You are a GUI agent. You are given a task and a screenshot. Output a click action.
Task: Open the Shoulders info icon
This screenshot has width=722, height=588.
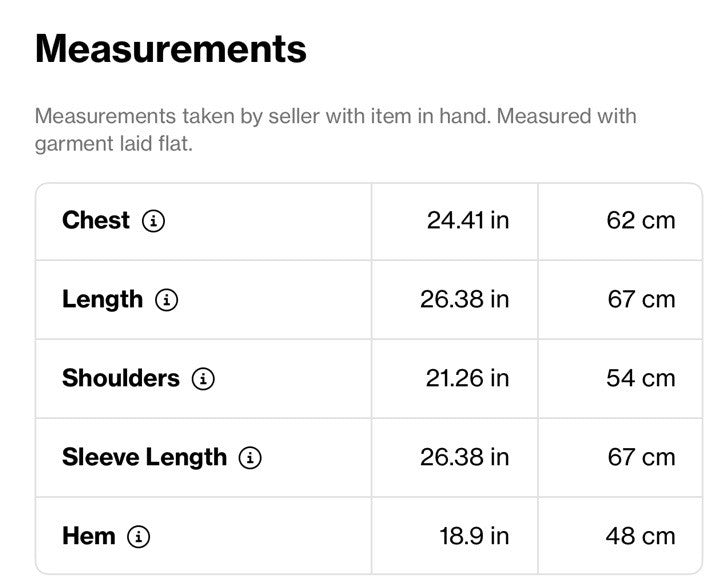pyautogui.click(x=203, y=378)
